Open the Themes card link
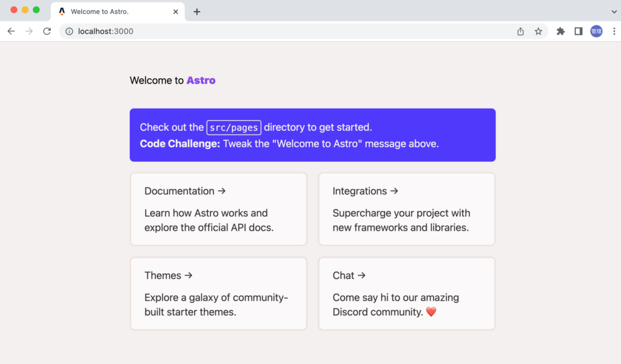 218,293
